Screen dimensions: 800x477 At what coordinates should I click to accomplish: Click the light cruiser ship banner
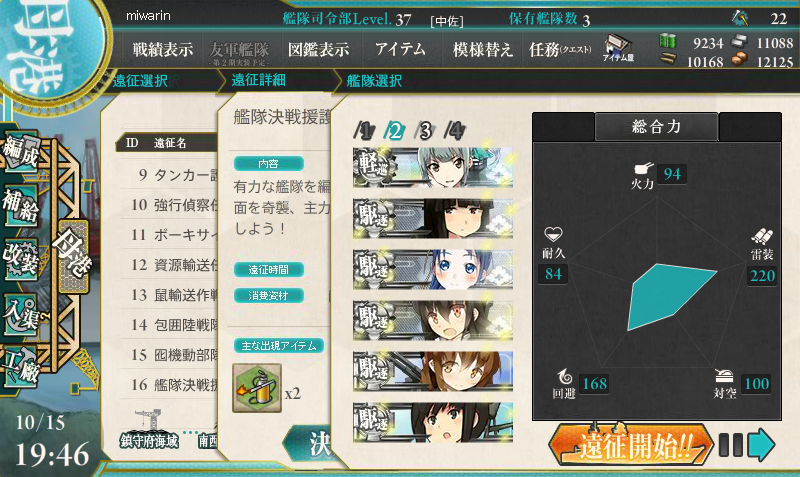[x=433, y=167]
